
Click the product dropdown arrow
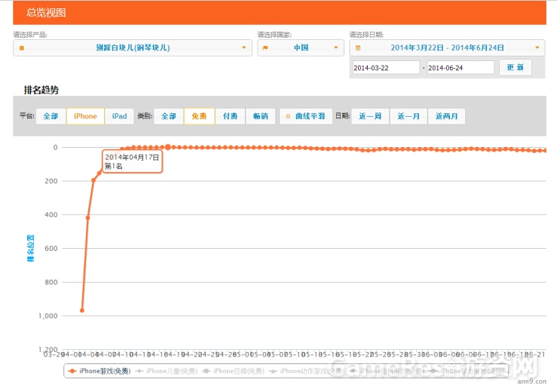click(244, 47)
